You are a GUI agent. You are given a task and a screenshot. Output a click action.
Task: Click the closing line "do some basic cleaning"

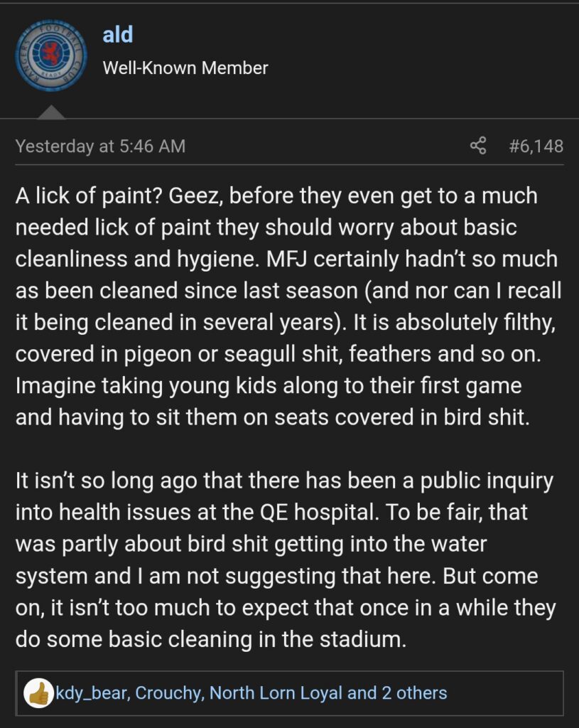click(x=211, y=639)
